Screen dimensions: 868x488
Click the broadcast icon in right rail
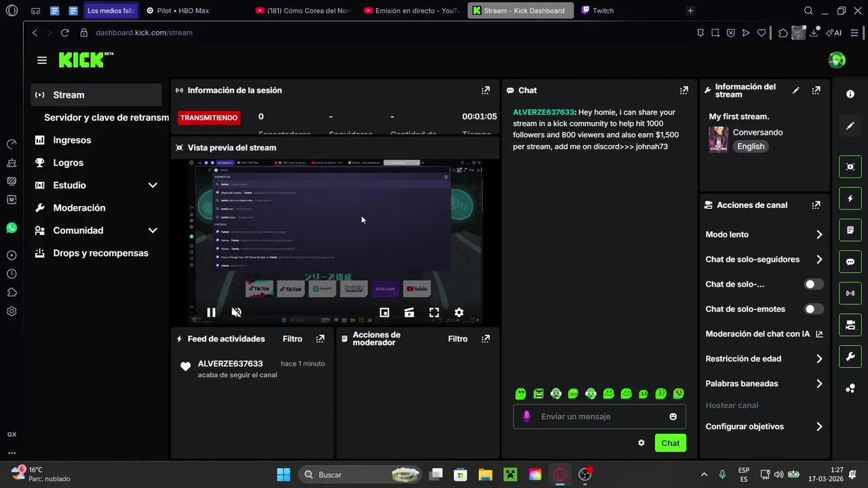[850, 293]
